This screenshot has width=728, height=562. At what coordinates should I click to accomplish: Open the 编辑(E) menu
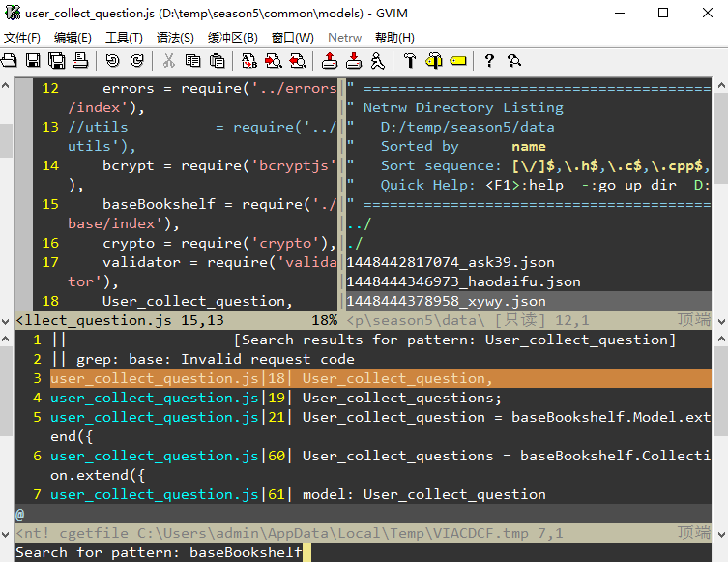pos(73,37)
